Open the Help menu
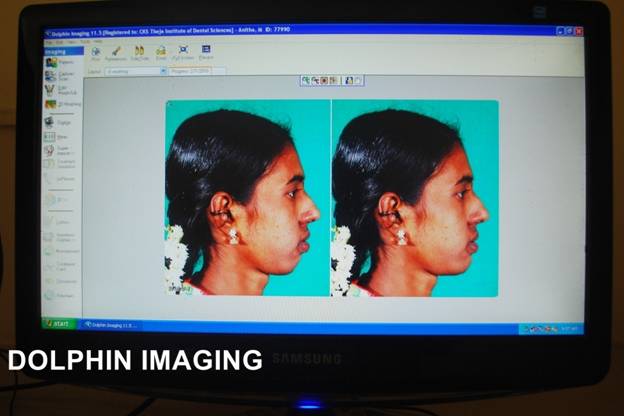Image resolution: width=624 pixels, height=416 pixels. [98, 41]
